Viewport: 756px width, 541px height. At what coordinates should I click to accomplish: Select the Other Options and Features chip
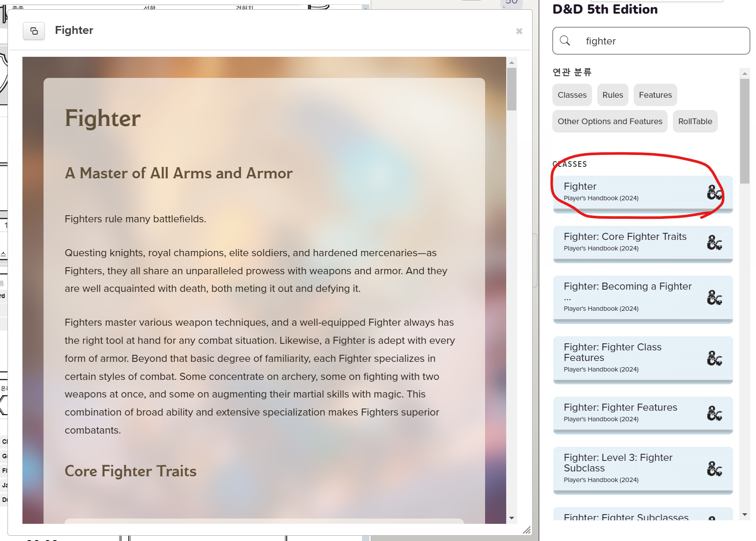point(610,121)
